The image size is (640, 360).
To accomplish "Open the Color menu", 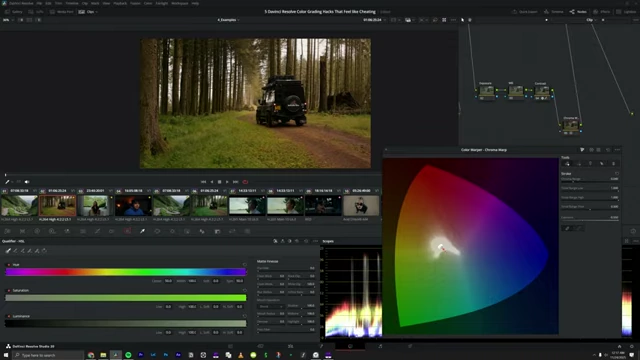I will [148, 3].
